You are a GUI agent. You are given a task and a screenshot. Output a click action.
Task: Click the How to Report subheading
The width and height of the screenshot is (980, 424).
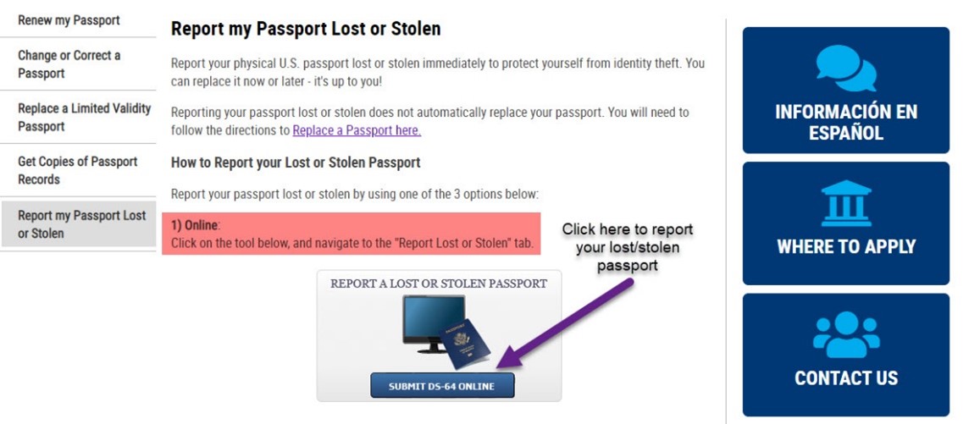(x=296, y=162)
